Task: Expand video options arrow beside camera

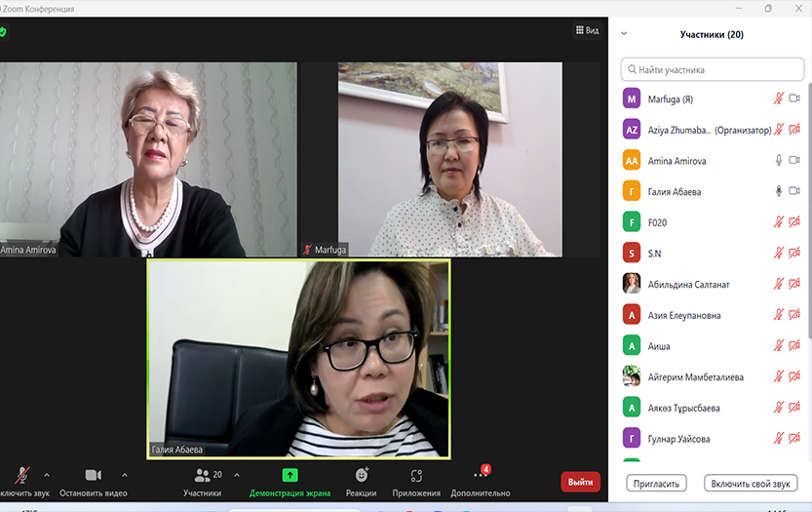Action: coord(124,475)
